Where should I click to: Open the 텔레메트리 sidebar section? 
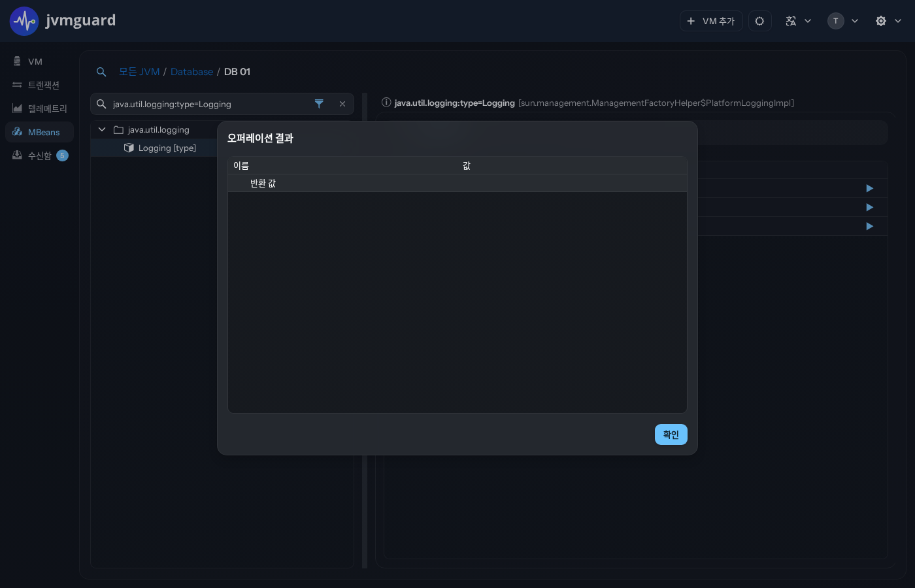click(39, 108)
